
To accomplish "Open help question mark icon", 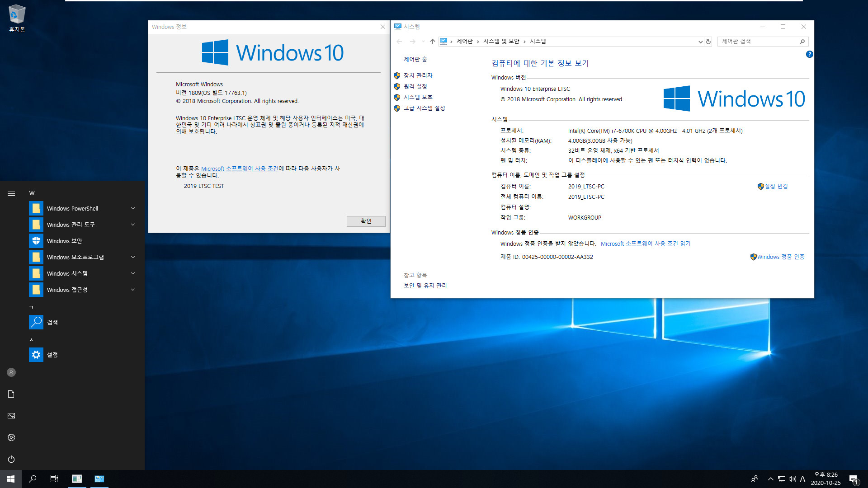I will coord(809,54).
